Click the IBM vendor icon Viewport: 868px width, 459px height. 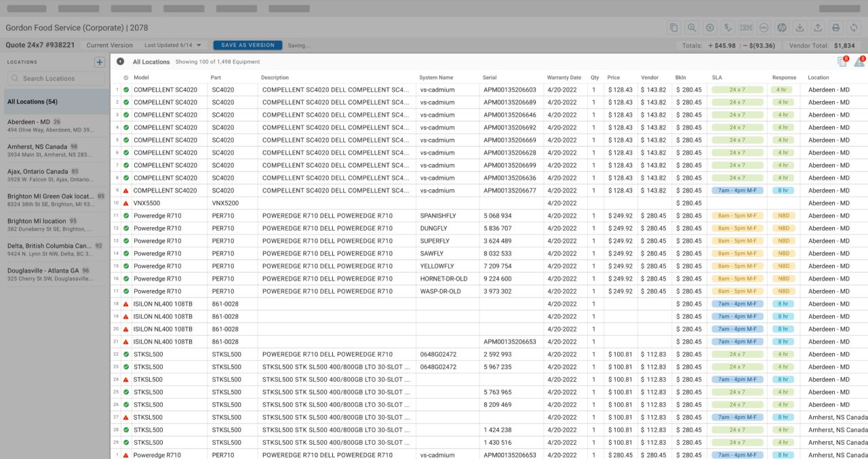(745, 28)
